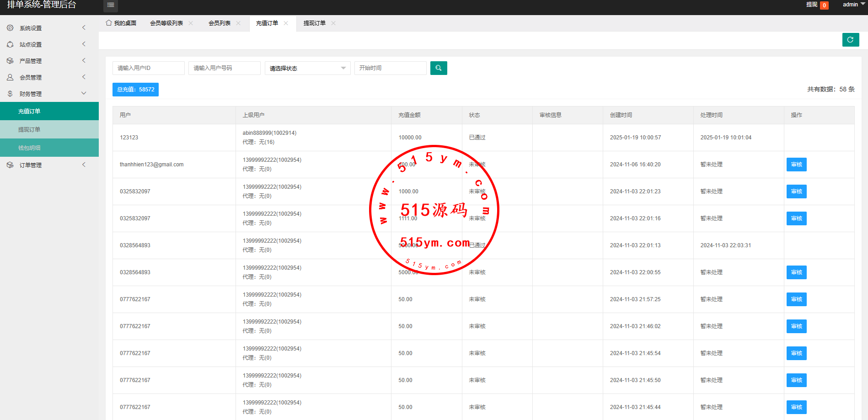The width and height of the screenshot is (868, 420).
Task: Focus the 请输入用户ID input field
Action: (148, 68)
